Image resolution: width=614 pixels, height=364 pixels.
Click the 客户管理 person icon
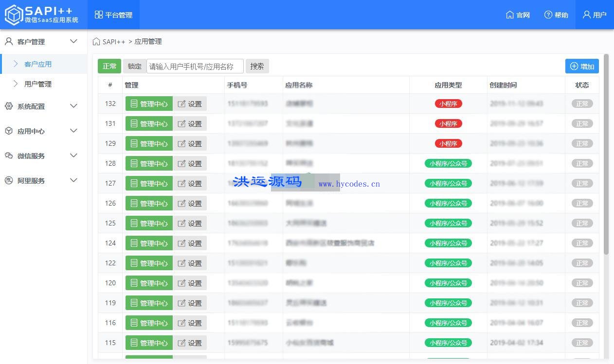(9, 41)
